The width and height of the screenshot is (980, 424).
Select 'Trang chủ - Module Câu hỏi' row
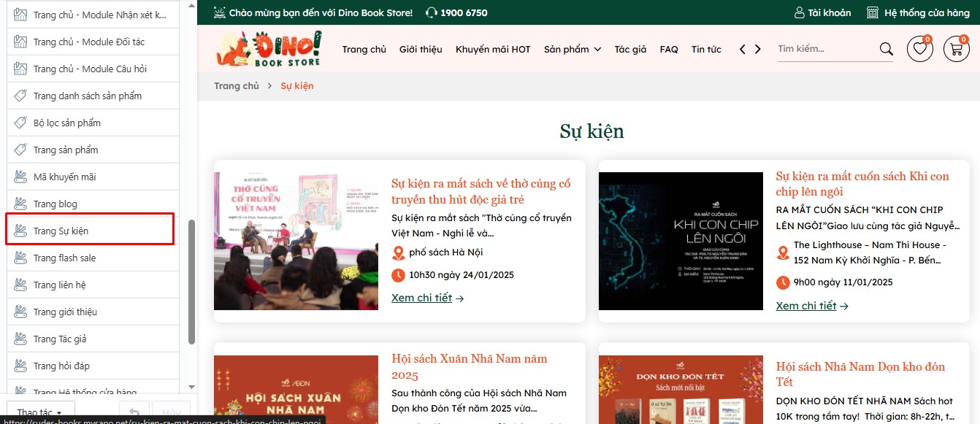pyautogui.click(x=93, y=69)
